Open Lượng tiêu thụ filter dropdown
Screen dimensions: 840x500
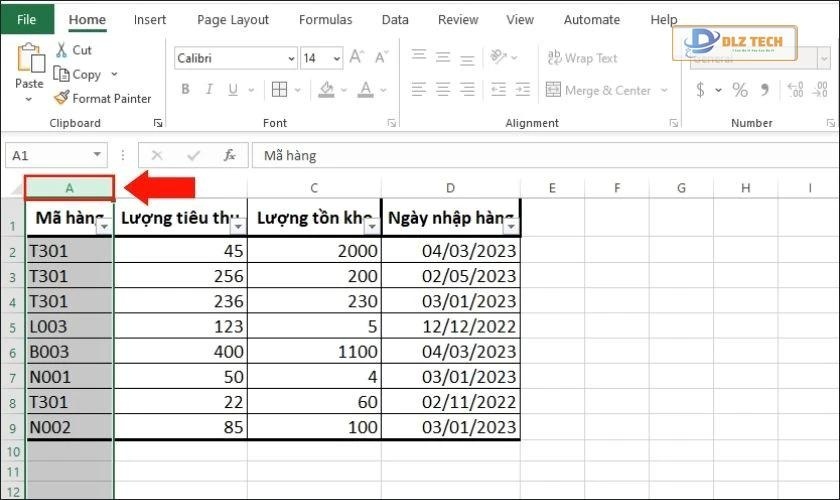pos(238,227)
